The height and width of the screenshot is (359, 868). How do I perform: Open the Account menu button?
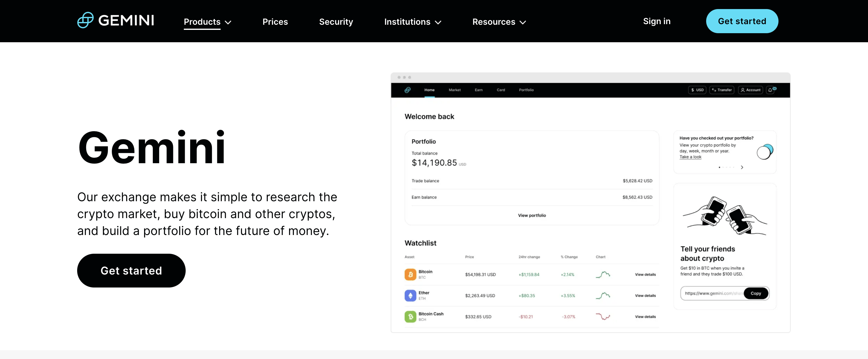[x=750, y=90]
